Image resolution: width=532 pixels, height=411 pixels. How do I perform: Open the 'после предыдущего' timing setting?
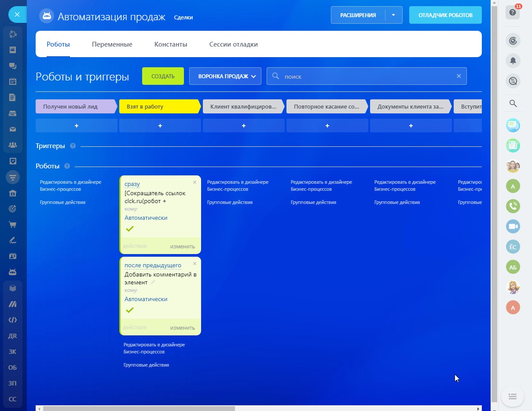coord(153,265)
